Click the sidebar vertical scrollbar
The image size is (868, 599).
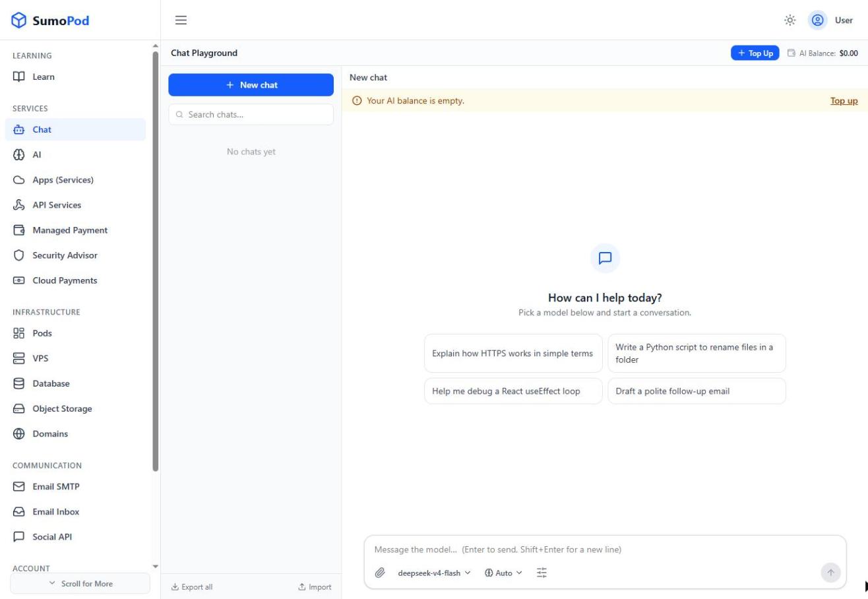[x=156, y=261]
